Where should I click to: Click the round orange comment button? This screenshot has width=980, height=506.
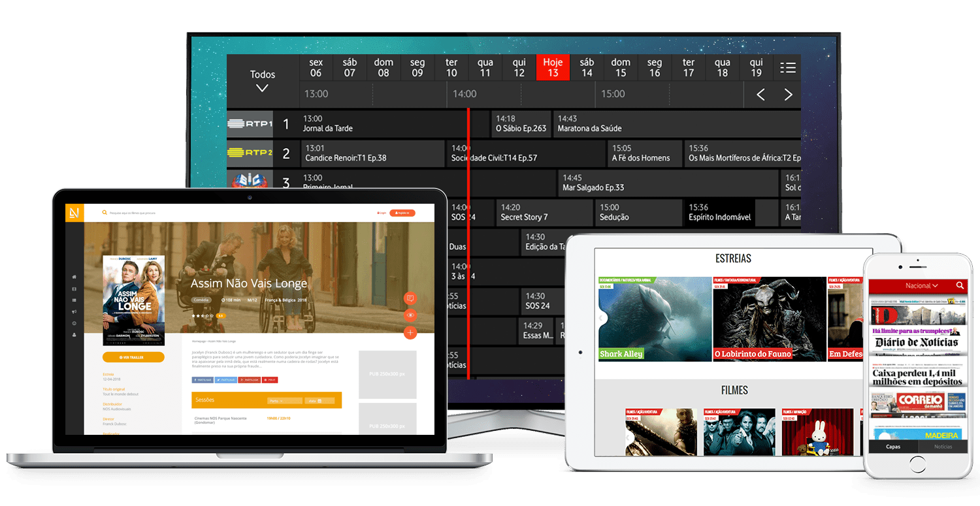point(410,298)
